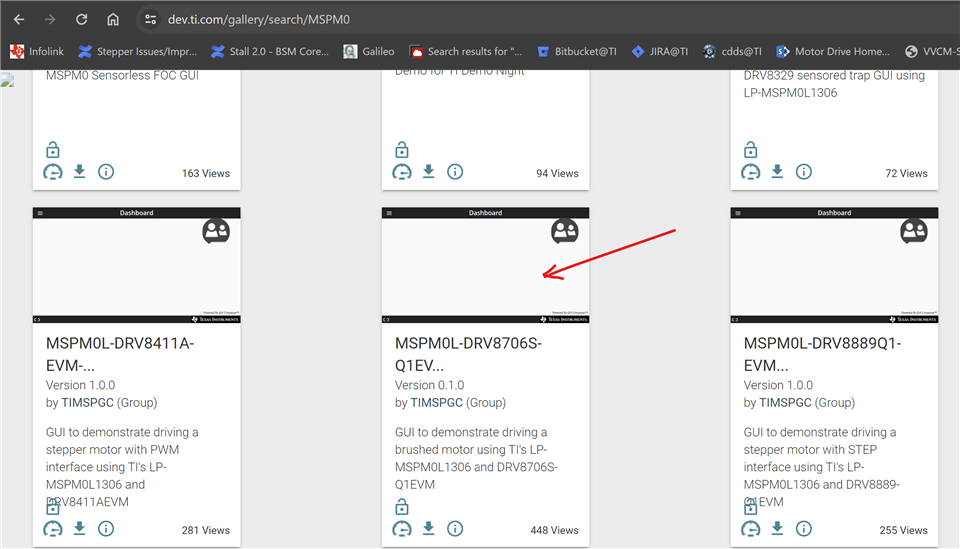Open the MSPM0L-DRV8889Q1-EVM dashboard thumbnail
Screen dimensions: 960x549
[834, 265]
